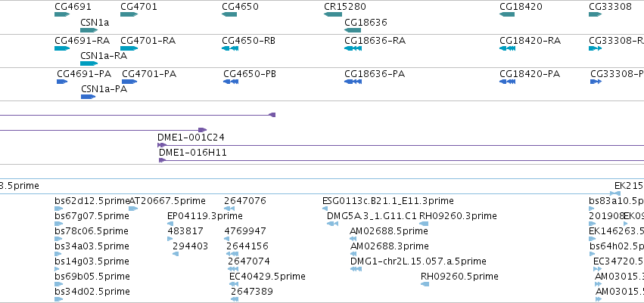Select the bs62d12.5prime EST glyph
The height and width of the screenshot is (303, 644).
tap(59, 209)
